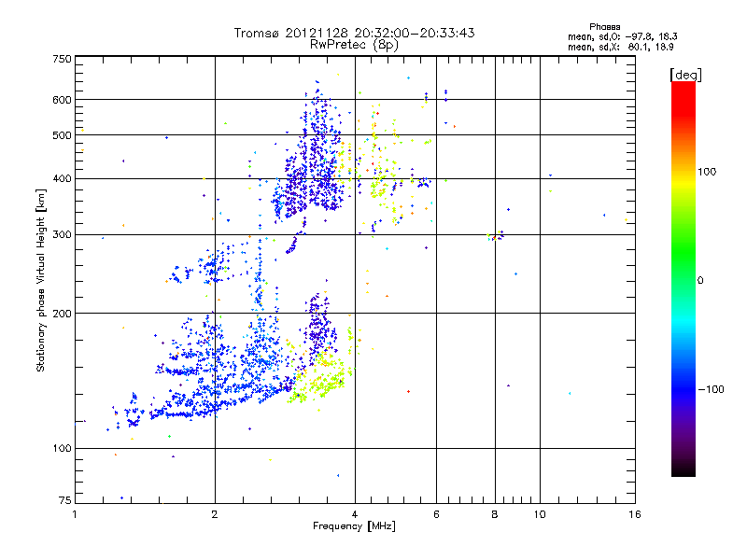The width and height of the screenshot is (747, 560).
Task: Click the y-axis tick label '300'
Action: [x=62, y=235]
